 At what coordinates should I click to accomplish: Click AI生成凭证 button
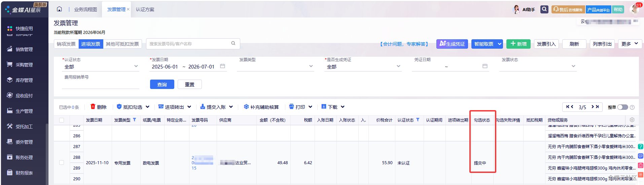click(x=452, y=44)
